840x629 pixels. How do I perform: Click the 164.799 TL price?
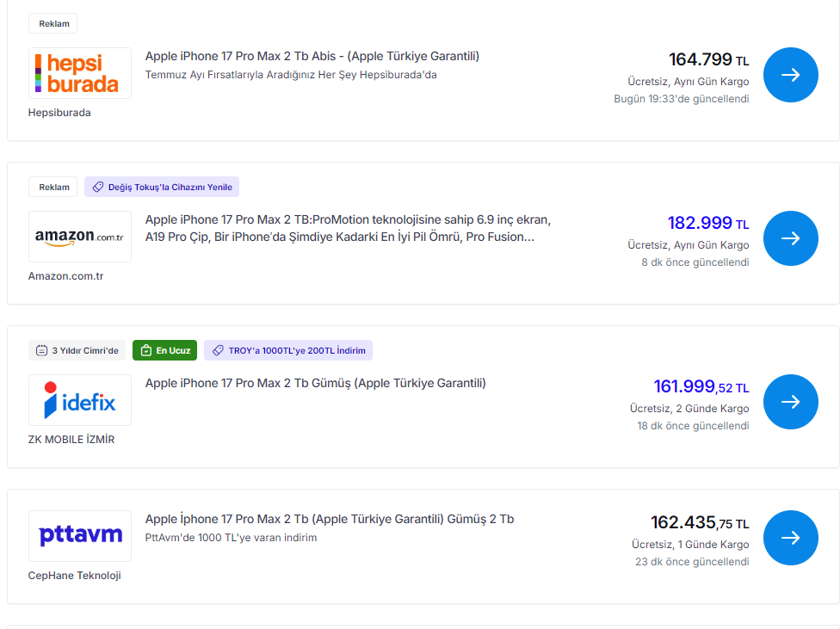pos(709,59)
